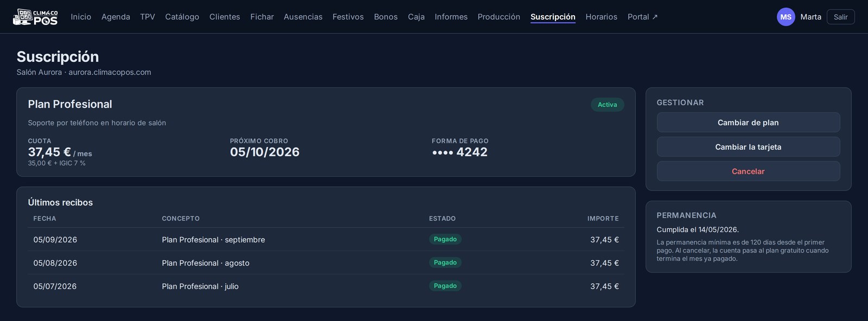Open the Caja page
Image resolution: width=868 pixels, height=321 pixels.
click(416, 17)
